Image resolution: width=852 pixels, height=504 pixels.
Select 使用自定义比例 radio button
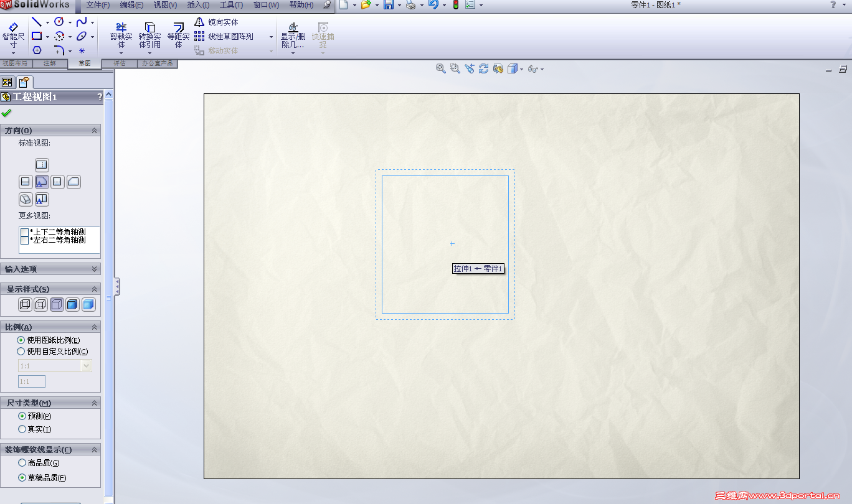(x=21, y=352)
